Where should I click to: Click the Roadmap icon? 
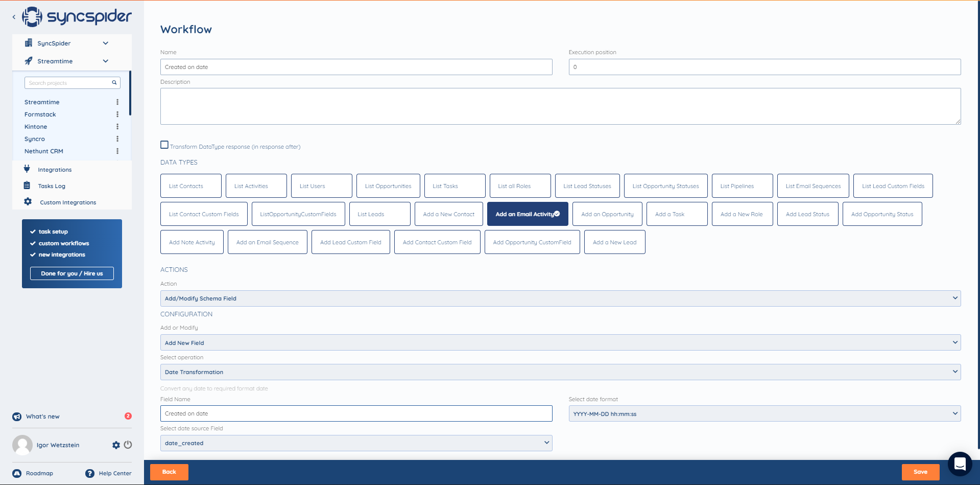pyautogui.click(x=17, y=473)
